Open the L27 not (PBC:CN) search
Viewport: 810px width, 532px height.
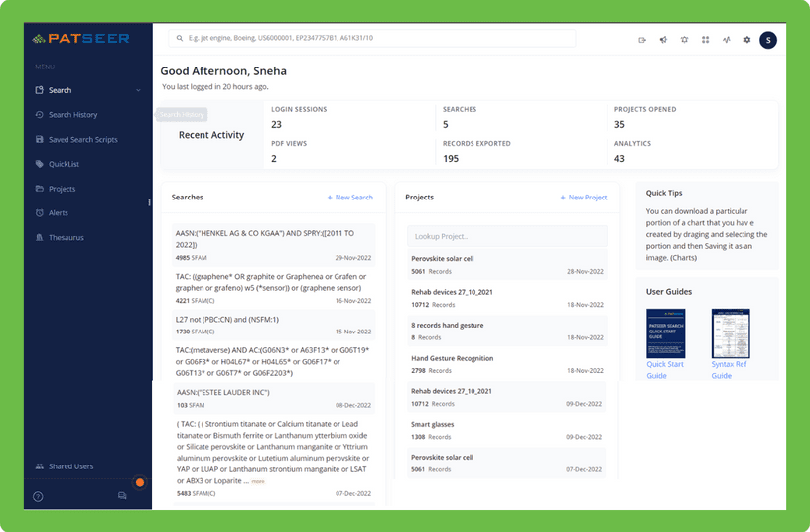(273, 325)
